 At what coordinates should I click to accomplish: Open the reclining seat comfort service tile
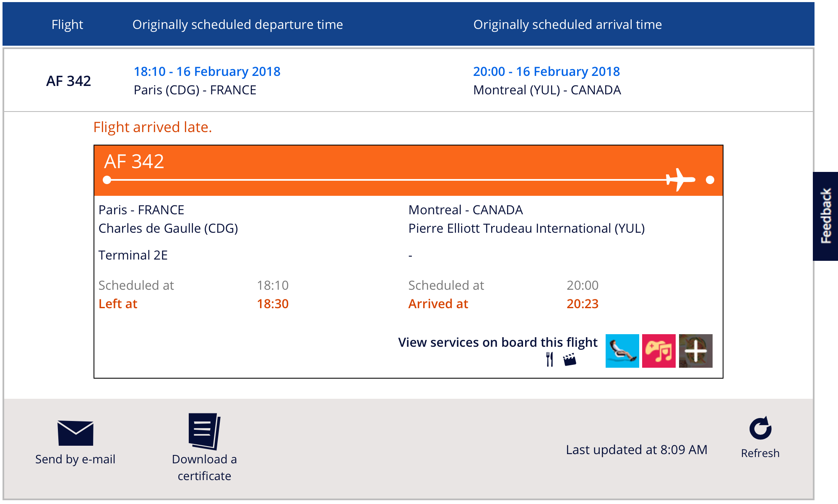[622, 351]
